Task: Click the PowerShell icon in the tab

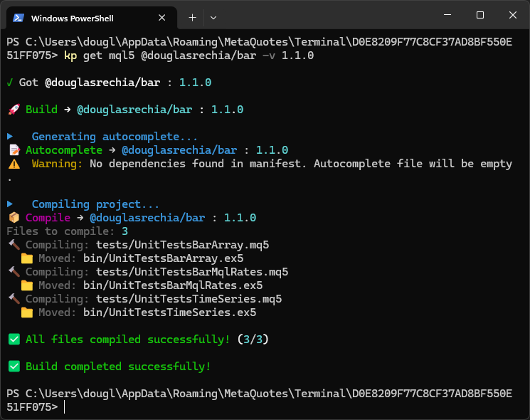Action: click(x=19, y=18)
